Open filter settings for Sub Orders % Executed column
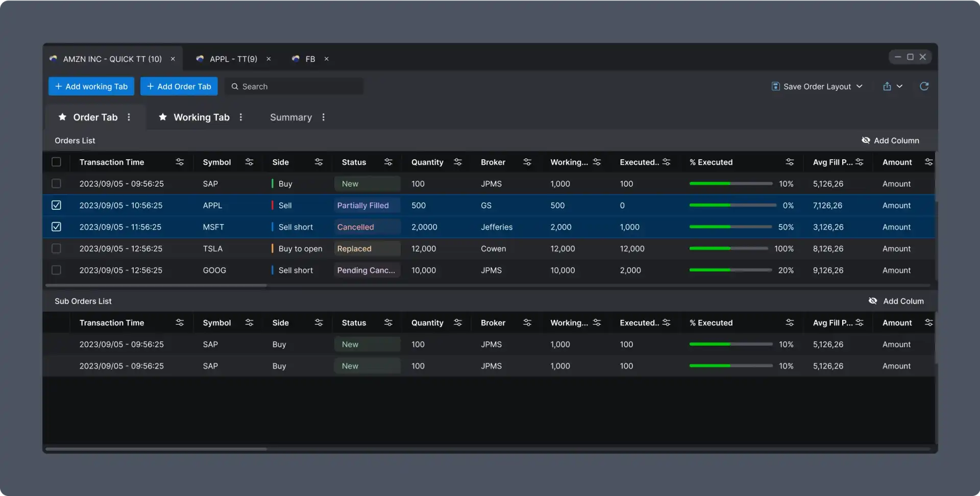Viewport: 980px width, 496px height. point(790,323)
